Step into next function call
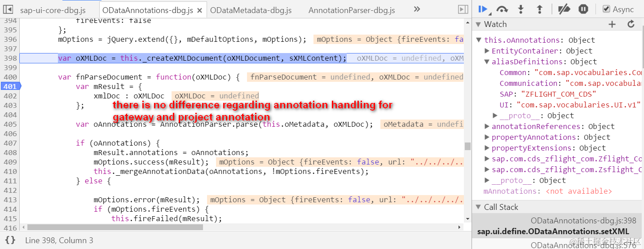644x249 pixels. pyautogui.click(x=521, y=9)
